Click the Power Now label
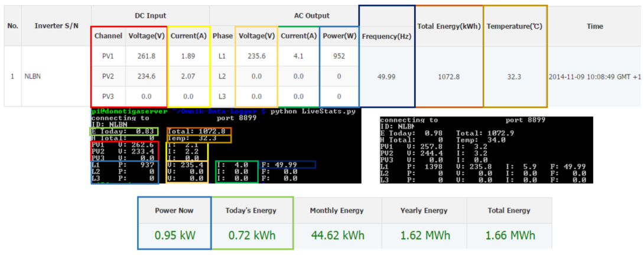The height and width of the screenshot is (255, 644). (174, 211)
